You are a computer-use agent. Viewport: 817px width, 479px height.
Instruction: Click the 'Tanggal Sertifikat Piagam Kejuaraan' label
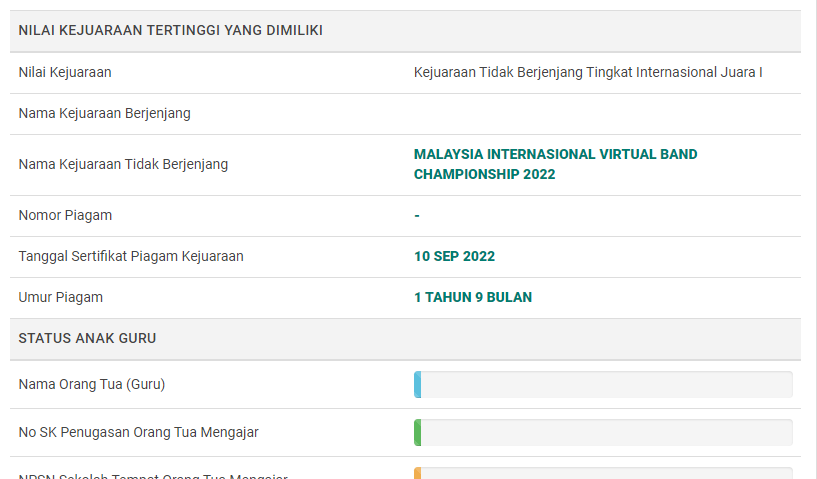click(131, 256)
